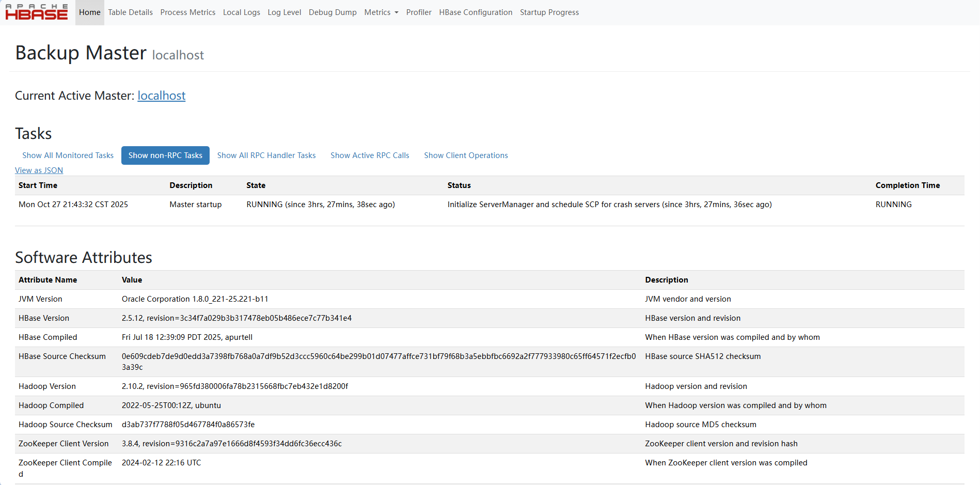
Task: Open Process Metrics page
Action: tap(188, 12)
